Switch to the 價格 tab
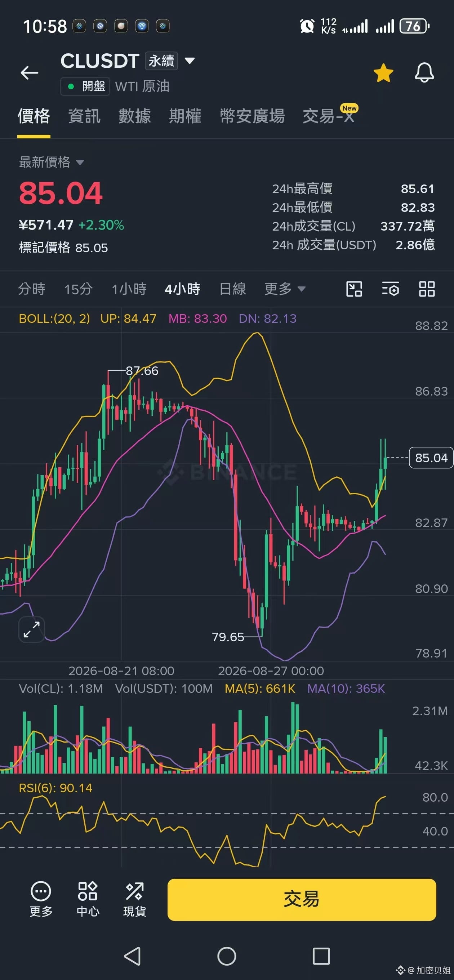The width and height of the screenshot is (454, 980). point(34,116)
